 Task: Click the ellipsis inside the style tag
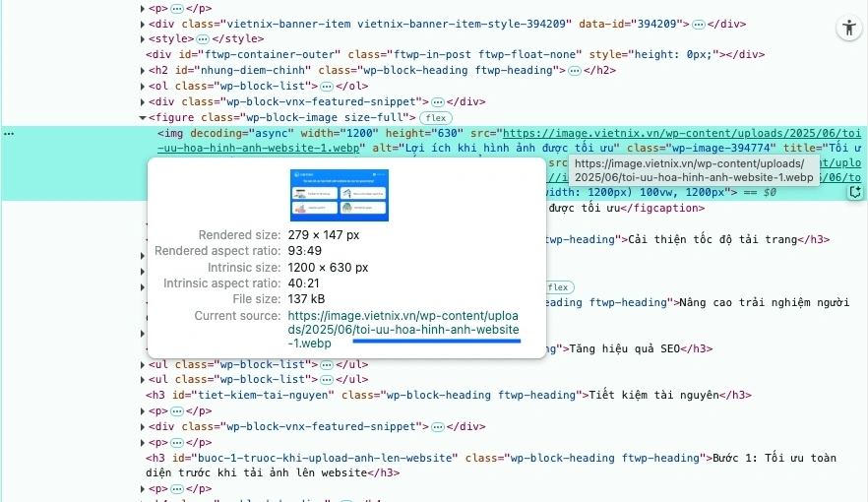pos(203,39)
